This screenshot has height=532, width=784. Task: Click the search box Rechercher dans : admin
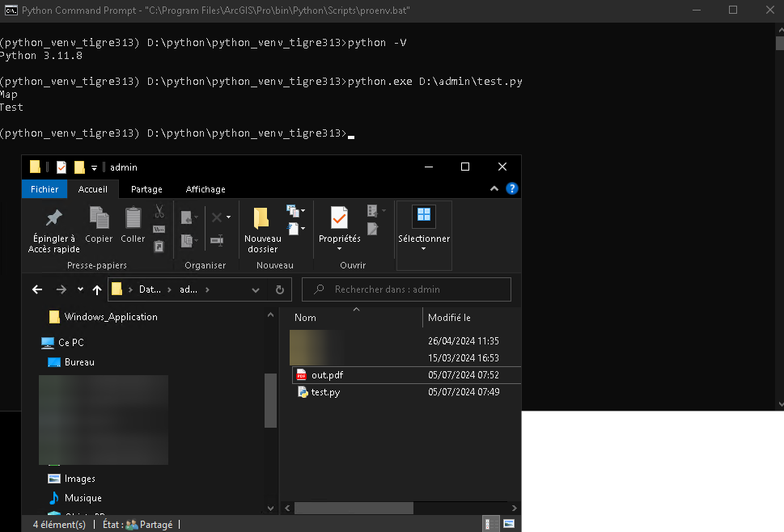point(406,289)
